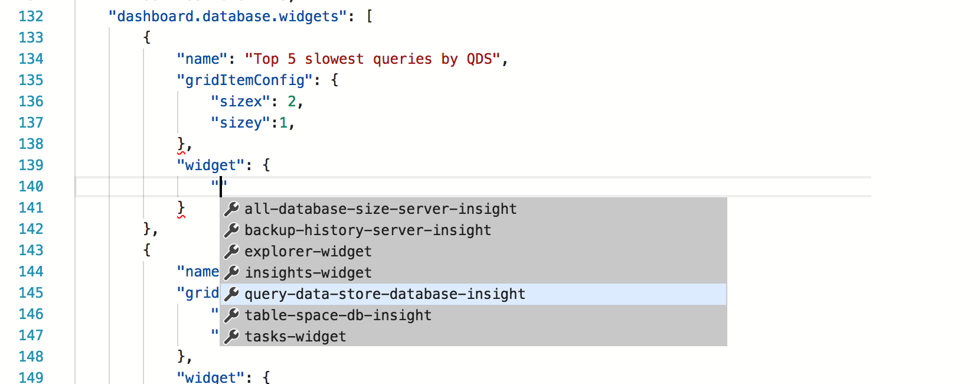Image resolution: width=980 pixels, height=384 pixels.
Task: Select the highlighted query-data-store-database-insight suggestion
Action: click(x=385, y=294)
